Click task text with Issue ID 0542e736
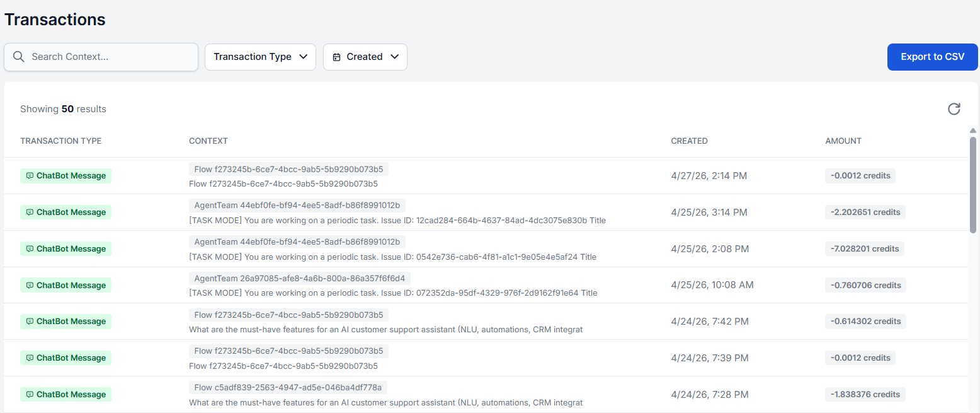This screenshot has height=413, width=980. click(x=392, y=257)
